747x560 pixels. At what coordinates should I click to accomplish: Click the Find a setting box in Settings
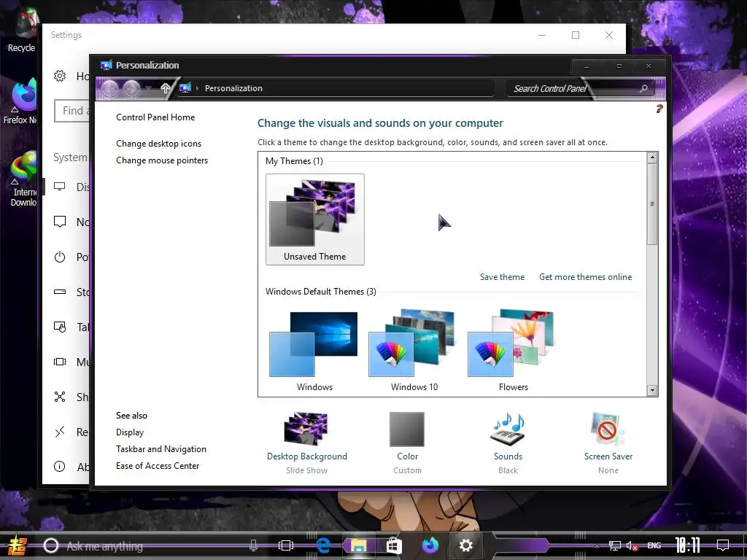[72, 111]
